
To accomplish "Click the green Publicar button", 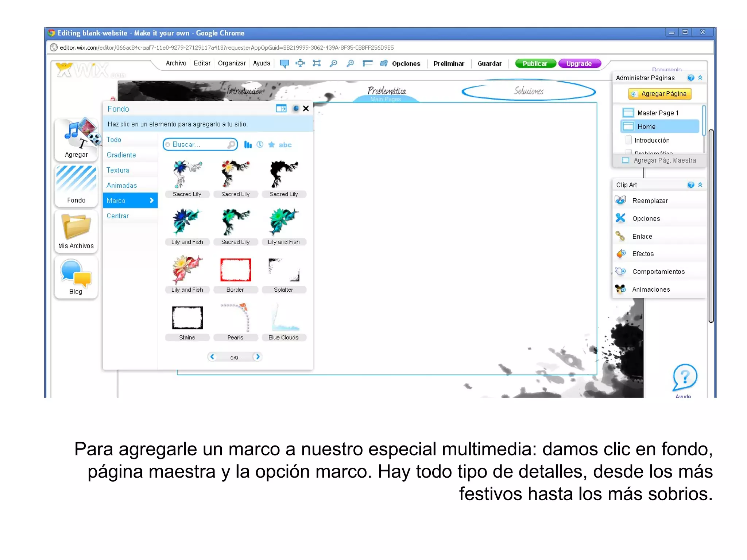I will (535, 63).
